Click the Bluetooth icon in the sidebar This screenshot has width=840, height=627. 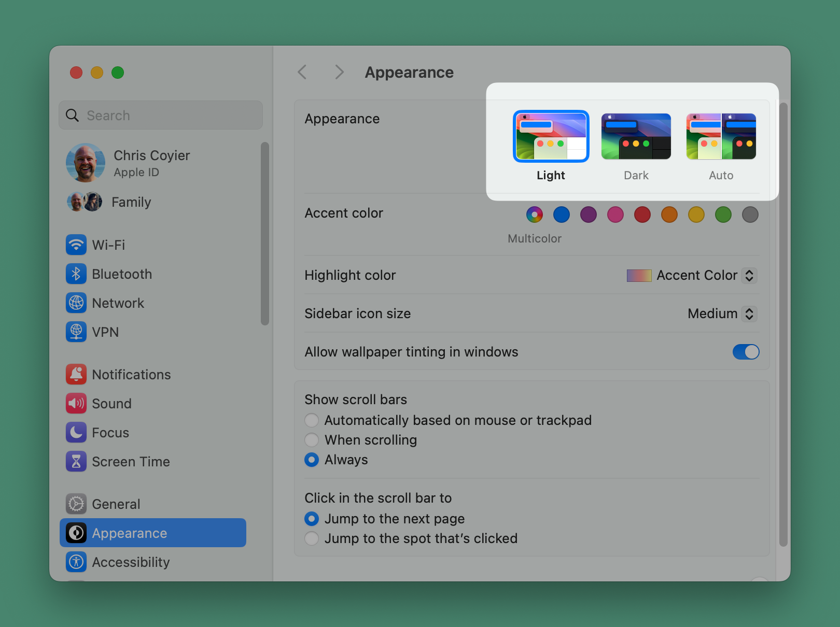(x=76, y=274)
